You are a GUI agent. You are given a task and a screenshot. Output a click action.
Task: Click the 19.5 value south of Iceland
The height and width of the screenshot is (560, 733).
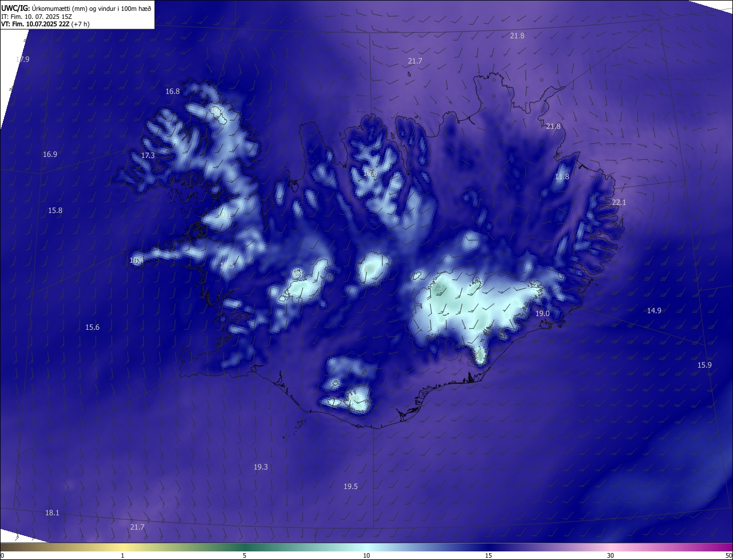pyautogui.click(x=350, y=486)
